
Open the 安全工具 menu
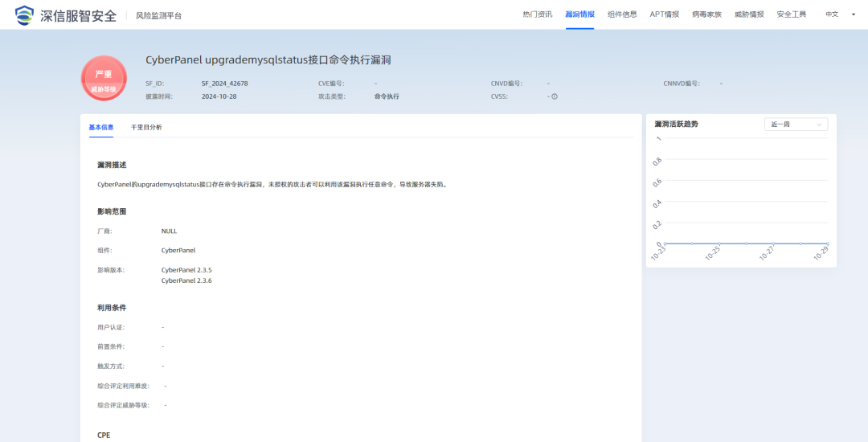point(792,14)
